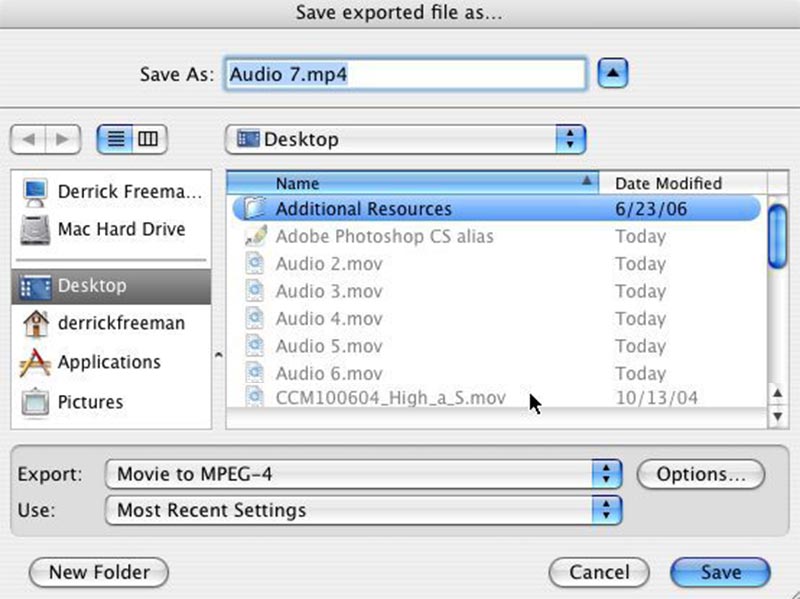Open the MPEG-4 export Options
Viewport: 800px width, 599px height.
coord(700,474)
